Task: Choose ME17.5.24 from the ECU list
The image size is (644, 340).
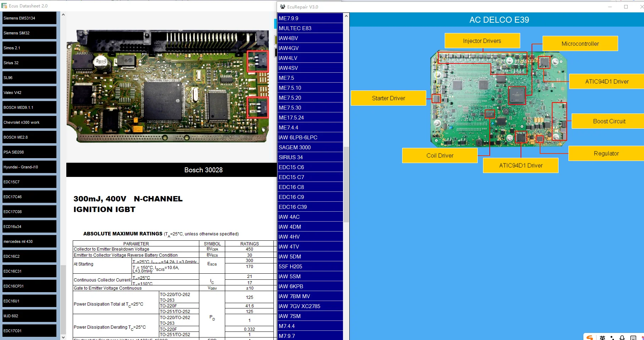Action: [310, 118]
